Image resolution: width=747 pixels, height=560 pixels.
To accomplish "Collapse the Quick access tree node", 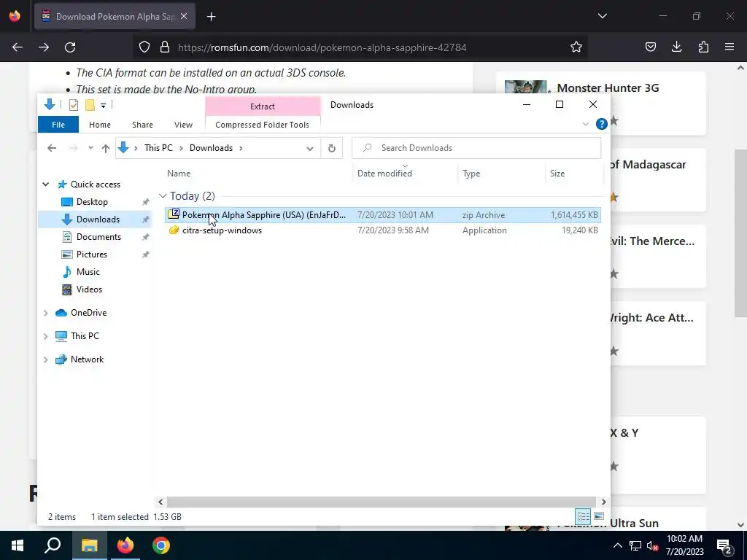I will [46, 184].
